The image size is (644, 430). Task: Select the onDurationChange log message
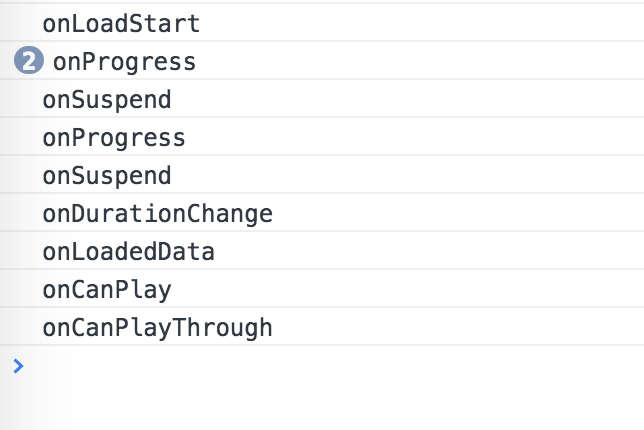coord(157,214)
